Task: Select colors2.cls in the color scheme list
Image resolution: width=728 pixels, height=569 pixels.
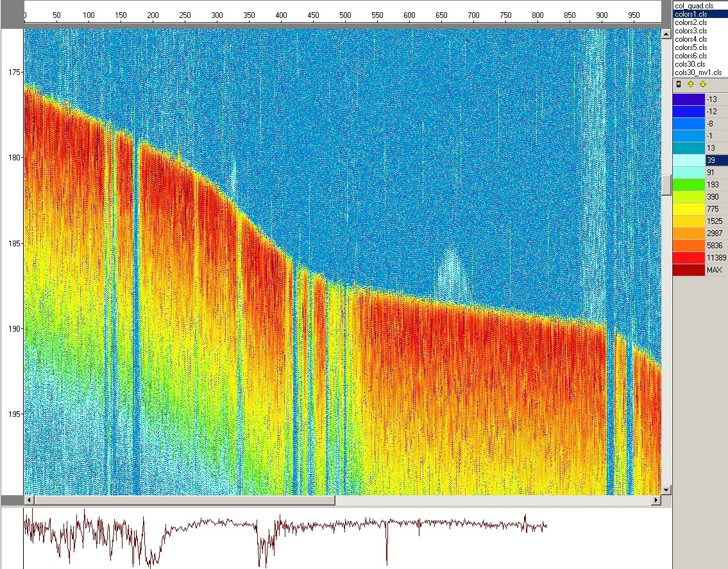Action: [691, 22]
